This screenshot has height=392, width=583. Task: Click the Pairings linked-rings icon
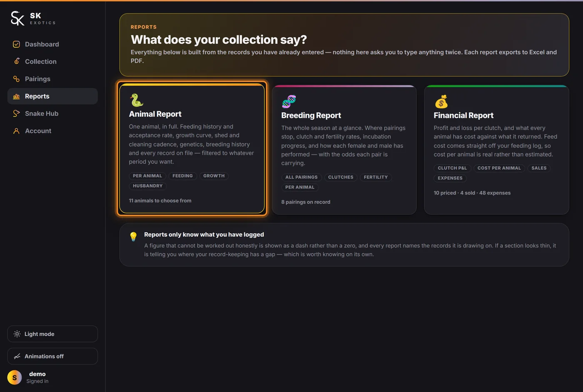16,79
